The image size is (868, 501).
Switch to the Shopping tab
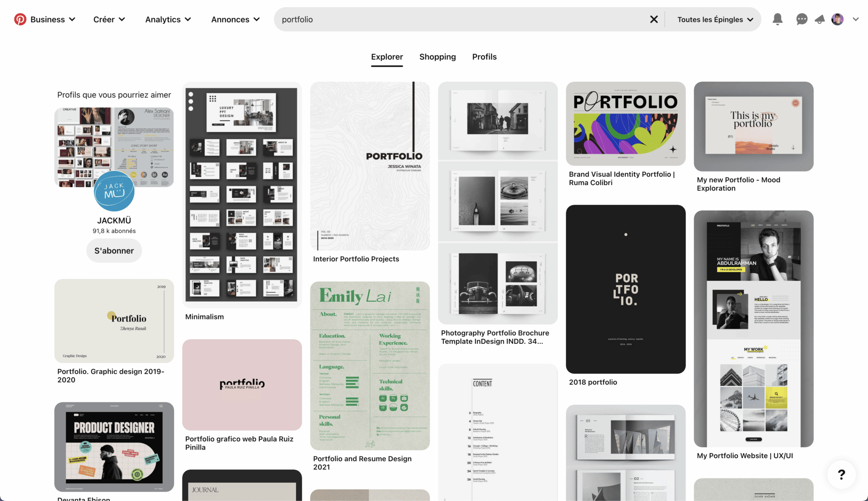pos(437,57)
